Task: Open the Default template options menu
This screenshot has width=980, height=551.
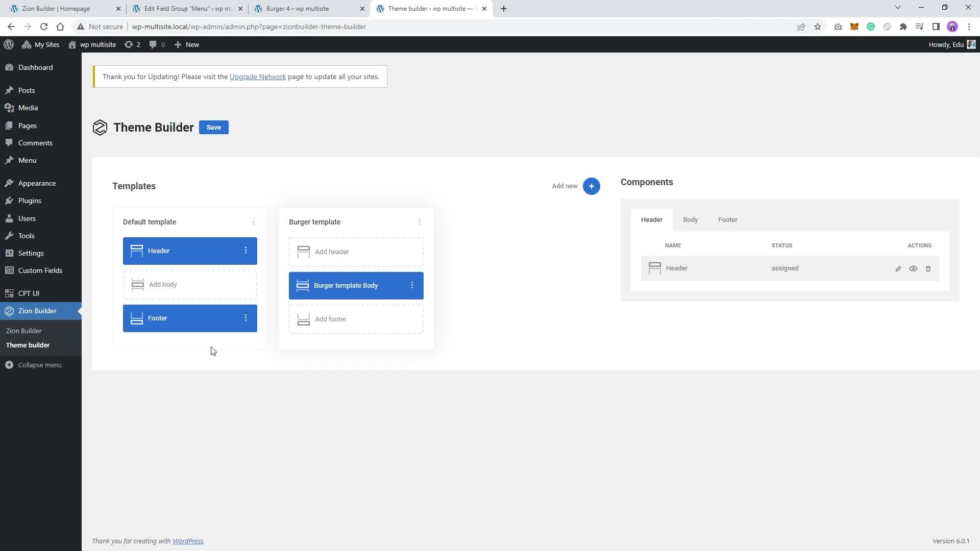Action: [253, 222]
